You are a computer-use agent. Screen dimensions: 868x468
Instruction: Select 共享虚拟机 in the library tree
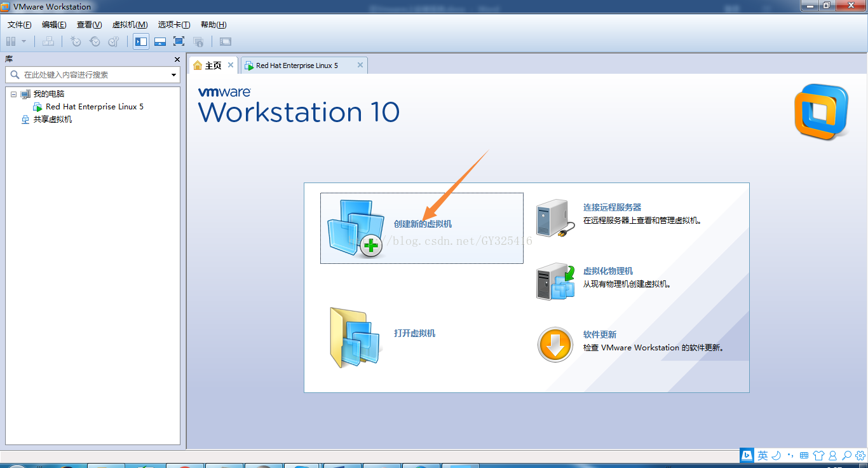coord(53,120)
